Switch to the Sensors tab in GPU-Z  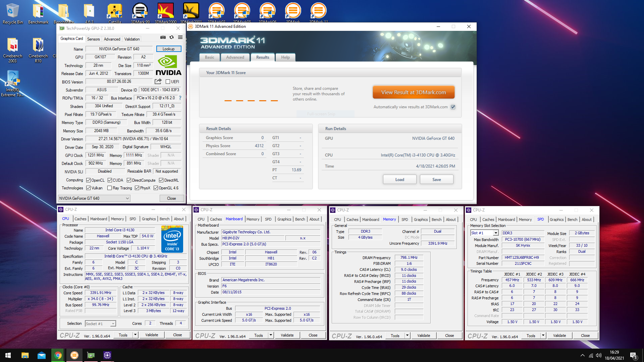(x=93, y=39)
